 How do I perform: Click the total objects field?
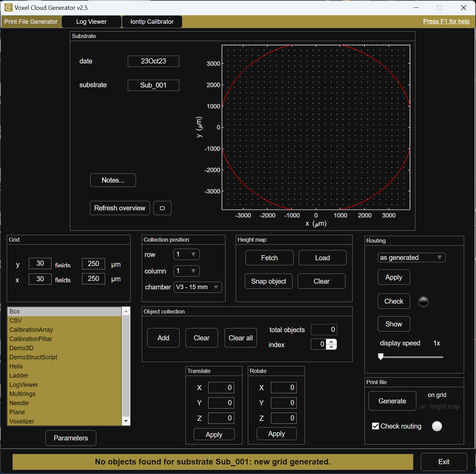point(324,329)
